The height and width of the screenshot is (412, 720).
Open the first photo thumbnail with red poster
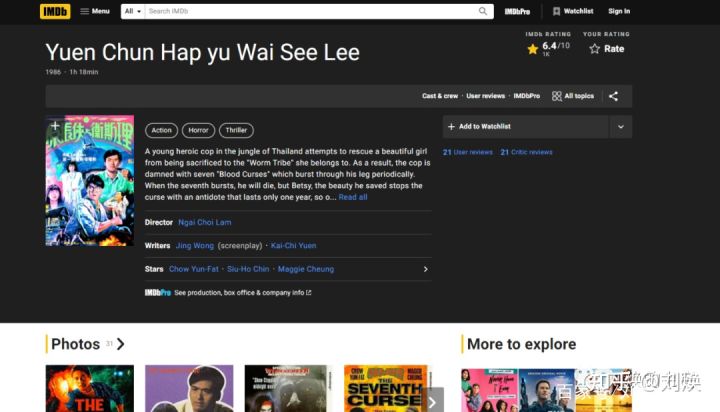[90, 389]
